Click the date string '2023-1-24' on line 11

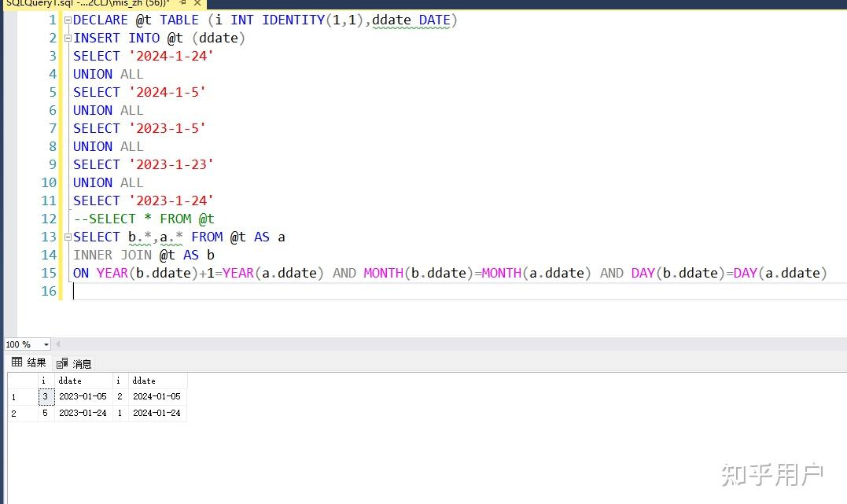point(171,201)
